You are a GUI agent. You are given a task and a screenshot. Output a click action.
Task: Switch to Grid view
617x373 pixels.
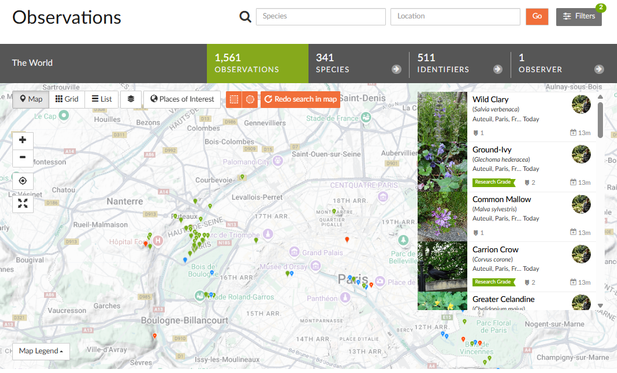coord(67,99)
